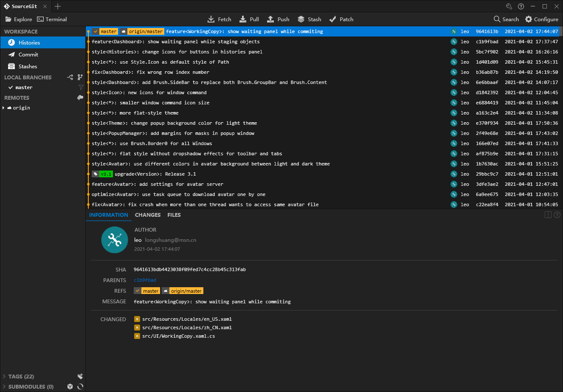
Task: Click changed file src/Resources/Locales/en_US.xaml
Action: [187, 319]
